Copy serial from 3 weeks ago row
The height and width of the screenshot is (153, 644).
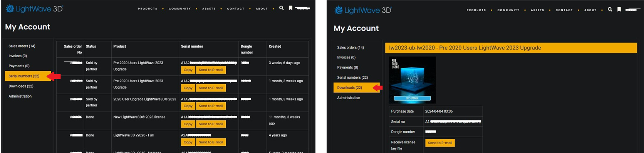point(188,70)
